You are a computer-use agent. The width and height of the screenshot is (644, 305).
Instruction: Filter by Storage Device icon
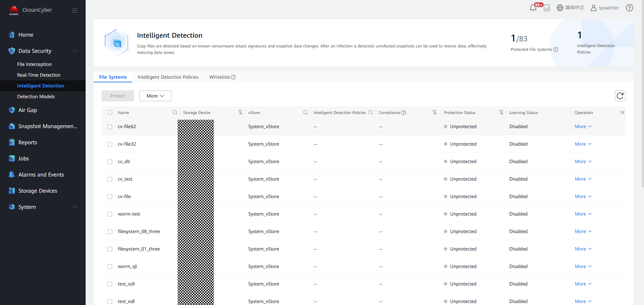[240, 113]
